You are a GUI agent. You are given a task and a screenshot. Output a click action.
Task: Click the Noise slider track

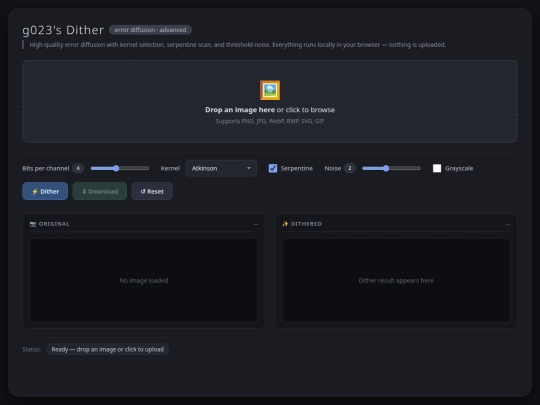[392, 168]
